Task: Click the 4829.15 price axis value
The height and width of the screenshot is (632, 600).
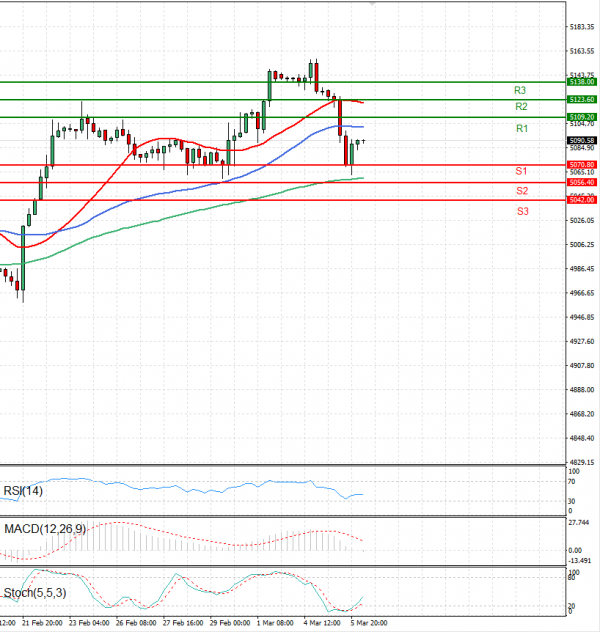Action: 582,462
